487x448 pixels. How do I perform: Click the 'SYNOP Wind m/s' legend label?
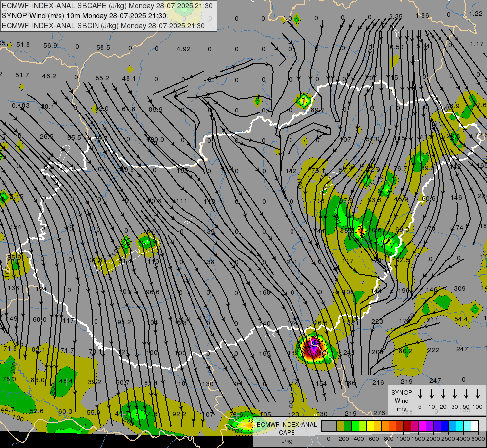401,400
